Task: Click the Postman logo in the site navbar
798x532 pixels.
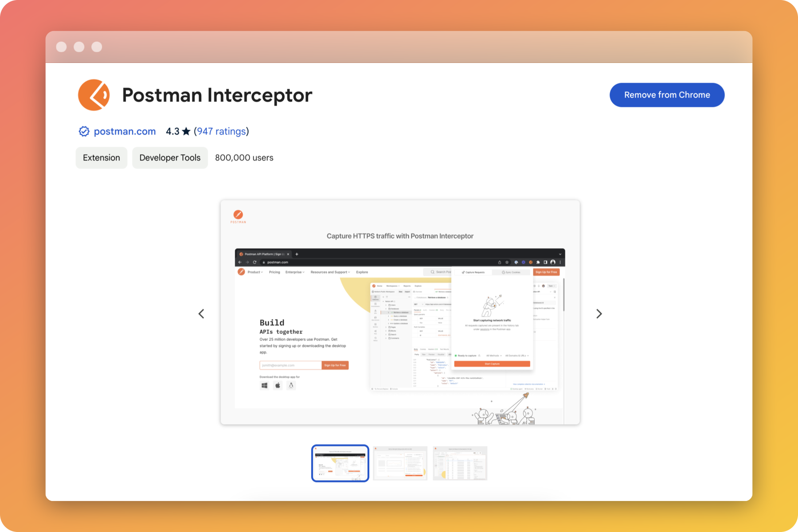Action: 241,272
